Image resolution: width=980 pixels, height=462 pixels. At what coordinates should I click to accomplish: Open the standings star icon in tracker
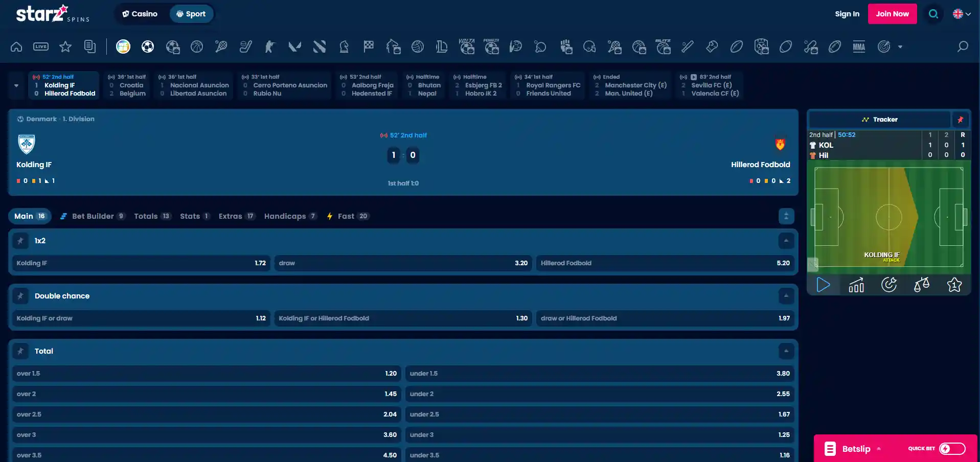[x=954, y=285]
